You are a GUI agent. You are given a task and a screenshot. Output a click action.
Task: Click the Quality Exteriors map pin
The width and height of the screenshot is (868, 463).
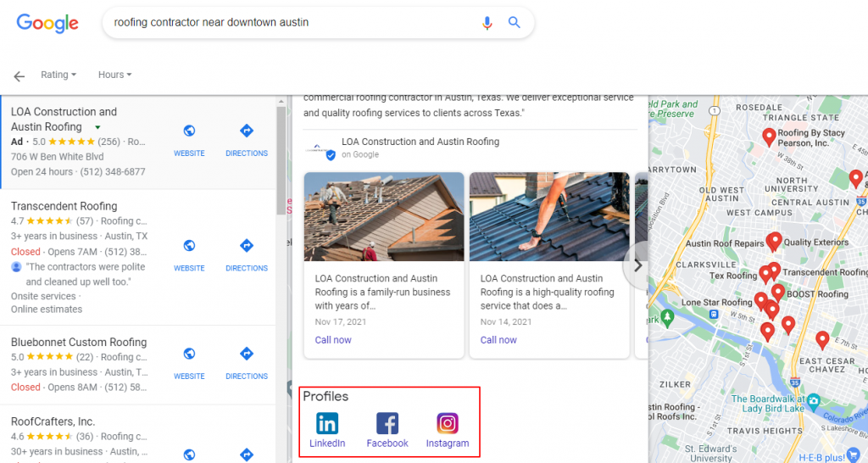pos(776,240)
